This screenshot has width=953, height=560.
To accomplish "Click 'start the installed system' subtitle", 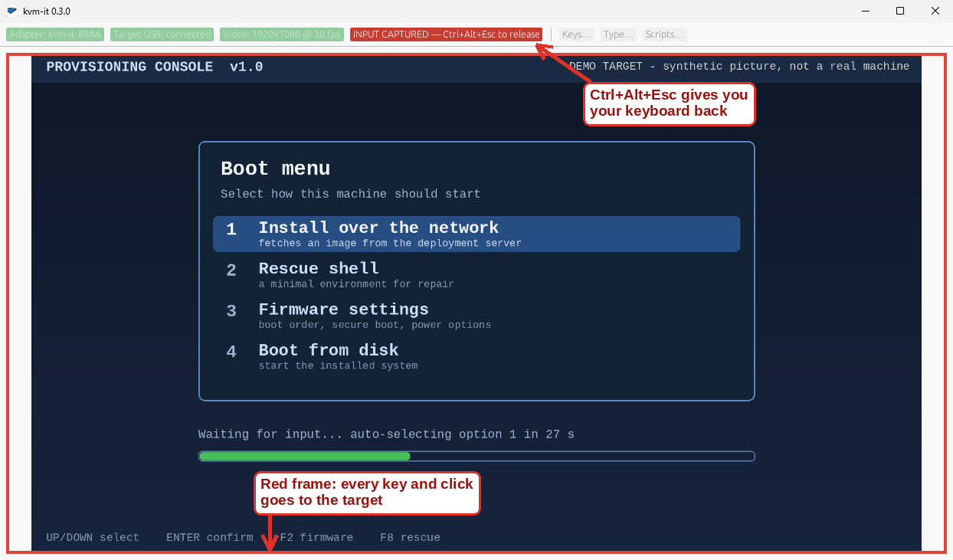I will click(x=338, y=365).
